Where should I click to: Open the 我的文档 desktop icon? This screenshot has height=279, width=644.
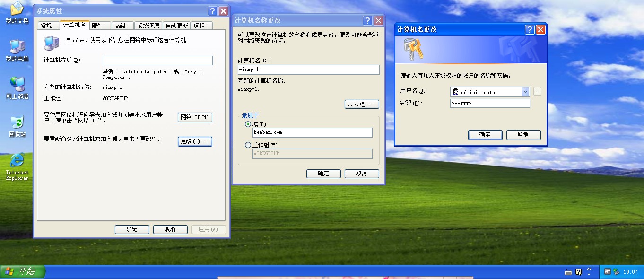(x=17, y=12)
